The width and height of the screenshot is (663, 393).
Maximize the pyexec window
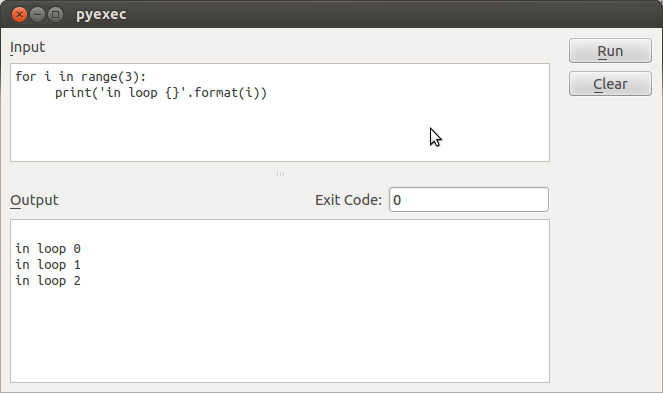(55, 14)
